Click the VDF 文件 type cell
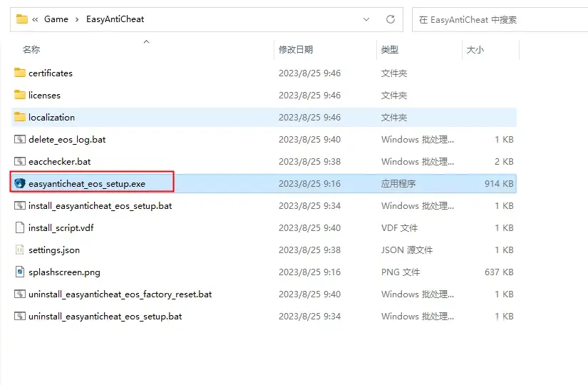This screenshot has height=385, width=588. 399,227
